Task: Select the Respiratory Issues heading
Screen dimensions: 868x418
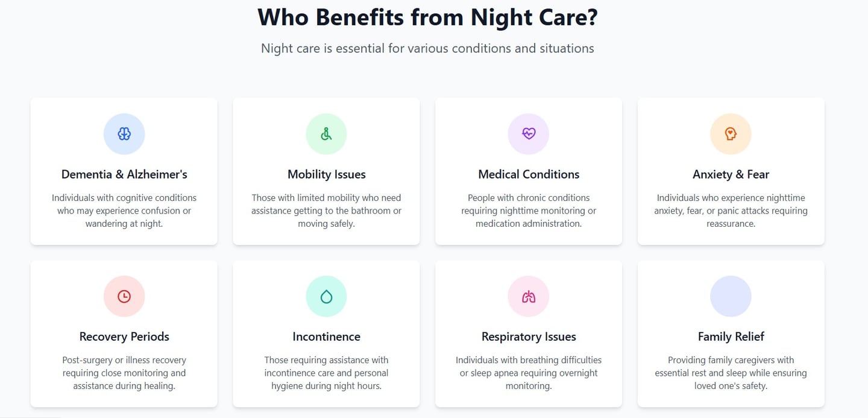Action: (529, 337)
